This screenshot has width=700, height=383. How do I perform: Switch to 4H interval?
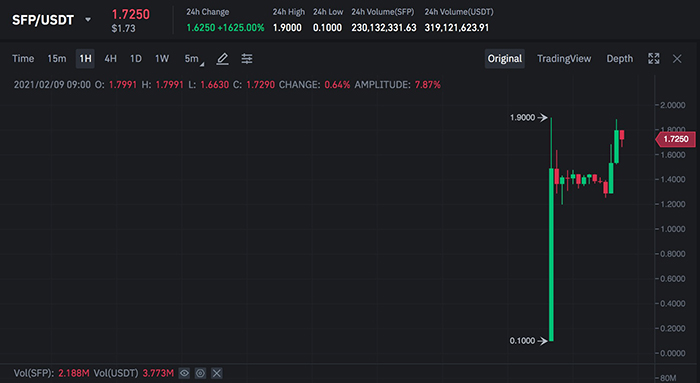(x=110, y=59)
